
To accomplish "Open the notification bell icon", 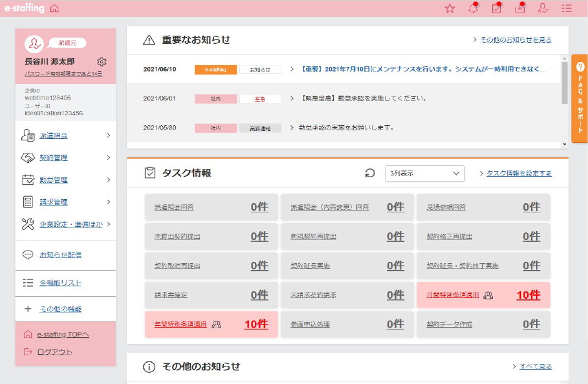I will click(473, 9).
